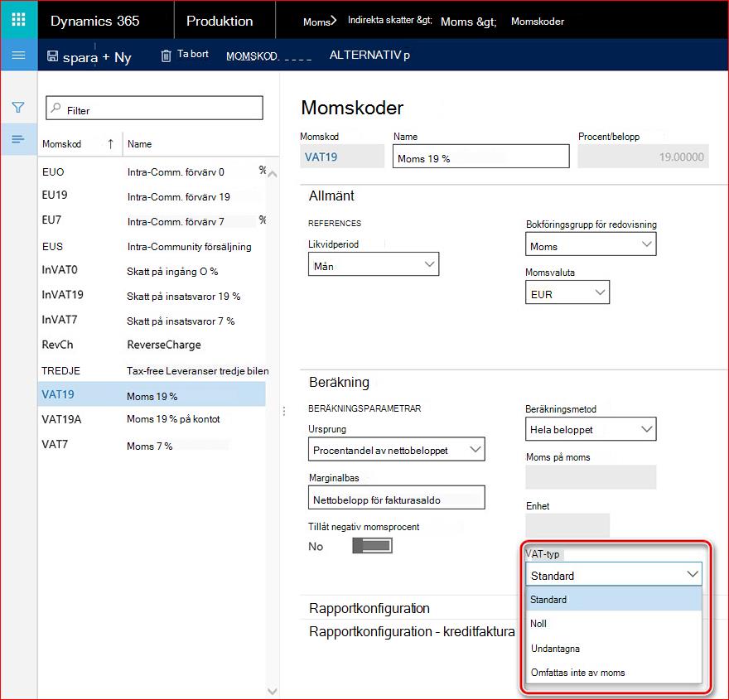This screenshot has width=729, height=700.
Task: Go to Moms breadcrumb link
Action: 316,22
